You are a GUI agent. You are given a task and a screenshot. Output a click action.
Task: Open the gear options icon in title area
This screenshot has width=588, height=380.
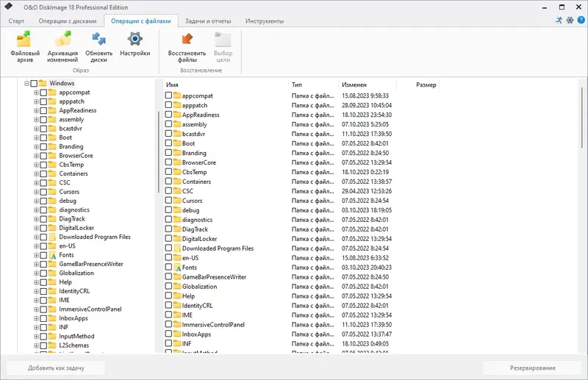point(570,21)
